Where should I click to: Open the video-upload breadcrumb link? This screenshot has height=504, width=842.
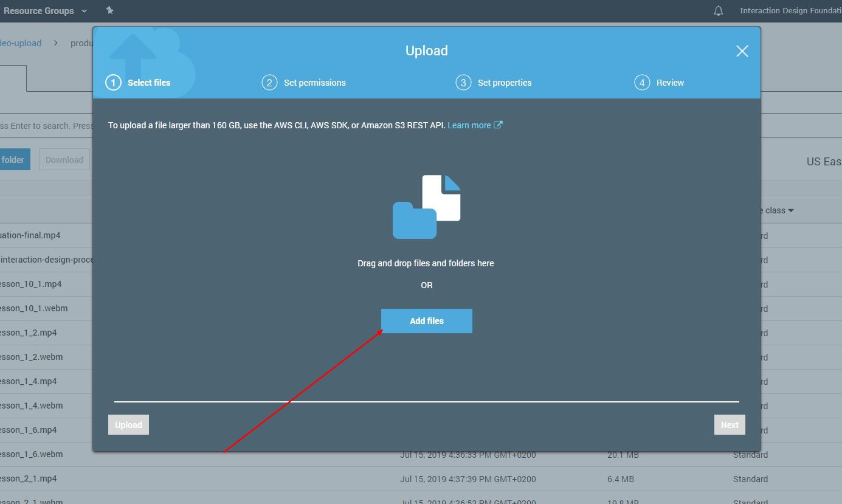click(x=21, y=43)
